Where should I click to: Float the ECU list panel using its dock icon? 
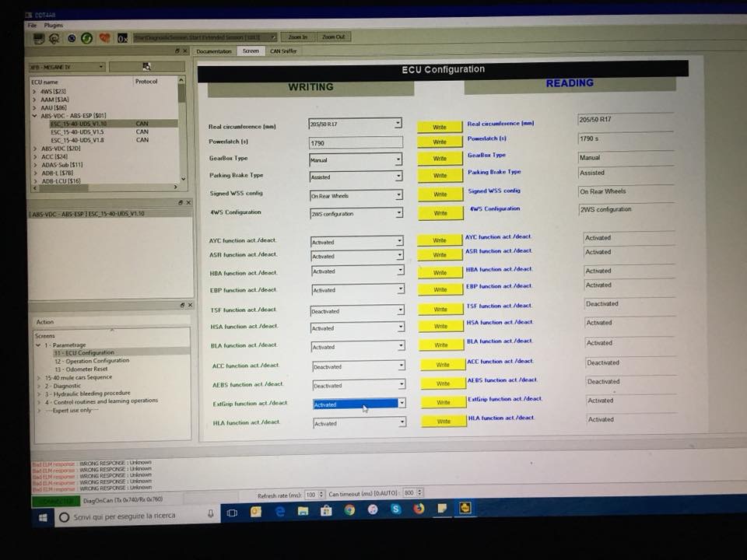click(177, 51)
